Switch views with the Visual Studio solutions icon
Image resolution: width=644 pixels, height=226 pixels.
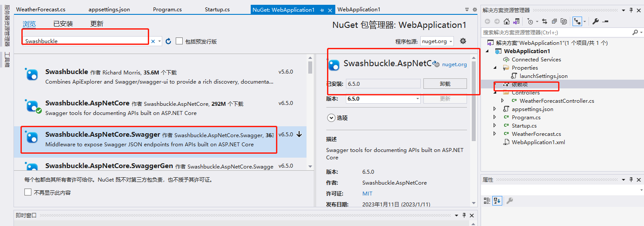tap(516, 21)
